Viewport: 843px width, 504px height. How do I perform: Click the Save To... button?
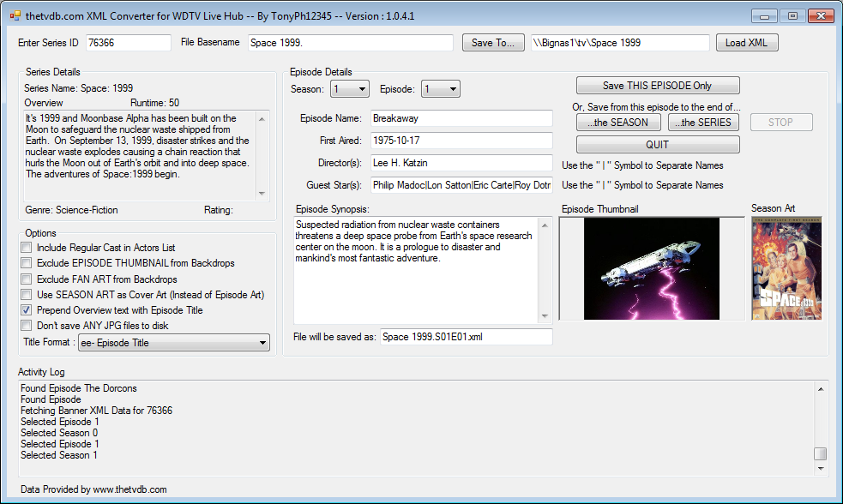click(x=493, y=43)
